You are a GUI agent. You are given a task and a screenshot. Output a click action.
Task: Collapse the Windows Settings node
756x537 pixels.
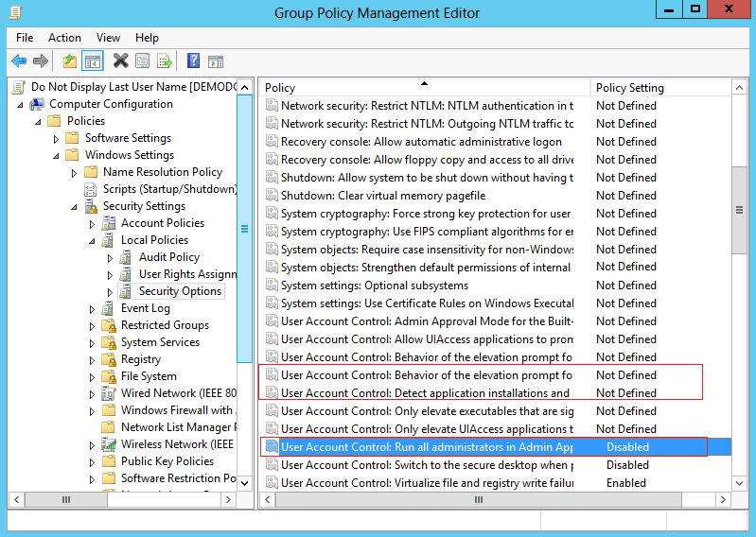pos(56,156)
